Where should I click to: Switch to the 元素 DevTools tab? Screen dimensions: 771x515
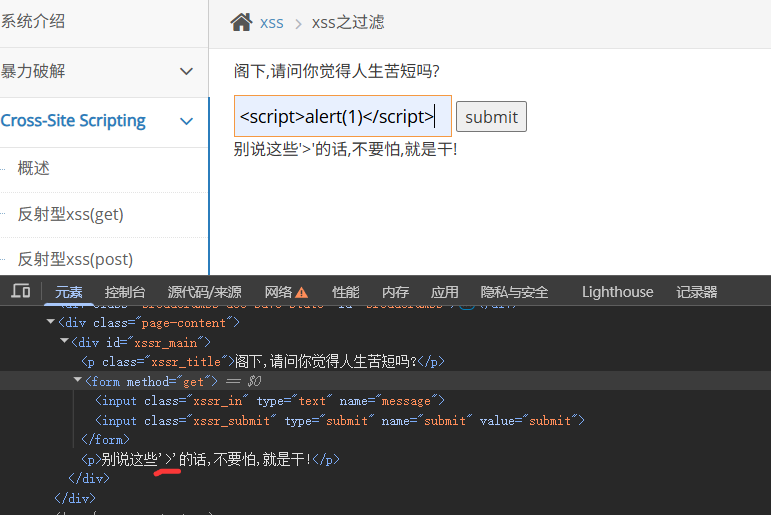coord(68,292)
